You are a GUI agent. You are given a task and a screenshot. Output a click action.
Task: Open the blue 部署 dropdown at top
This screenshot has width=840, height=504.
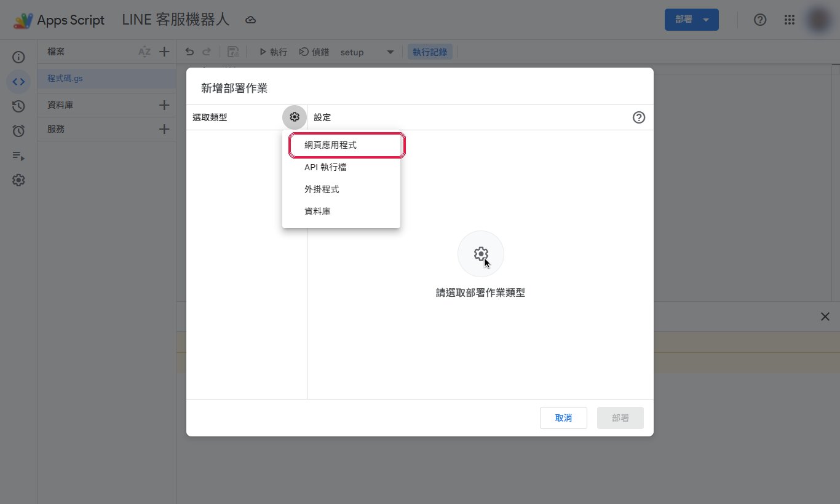692,20
